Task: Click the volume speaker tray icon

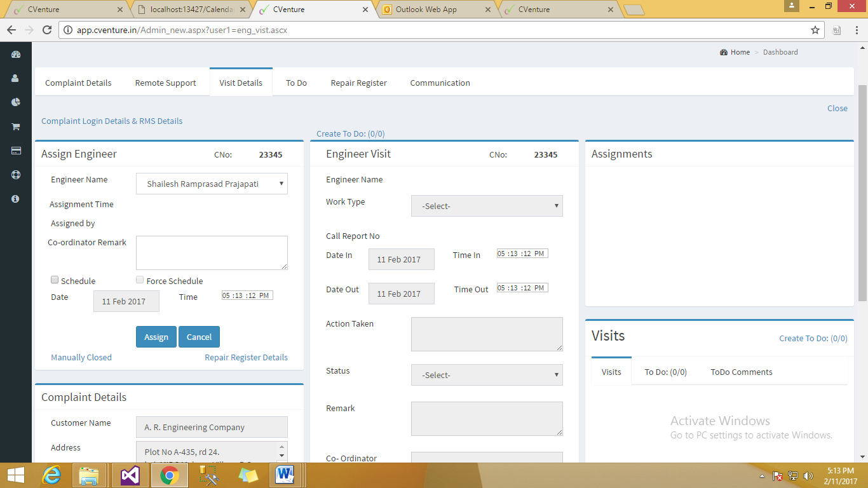Action: click(808, 476)
